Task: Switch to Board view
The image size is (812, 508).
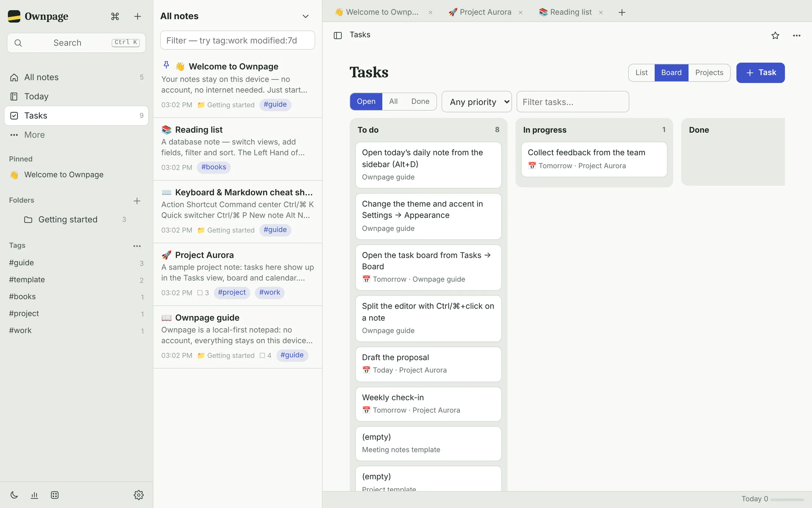Action: point(671,73)
